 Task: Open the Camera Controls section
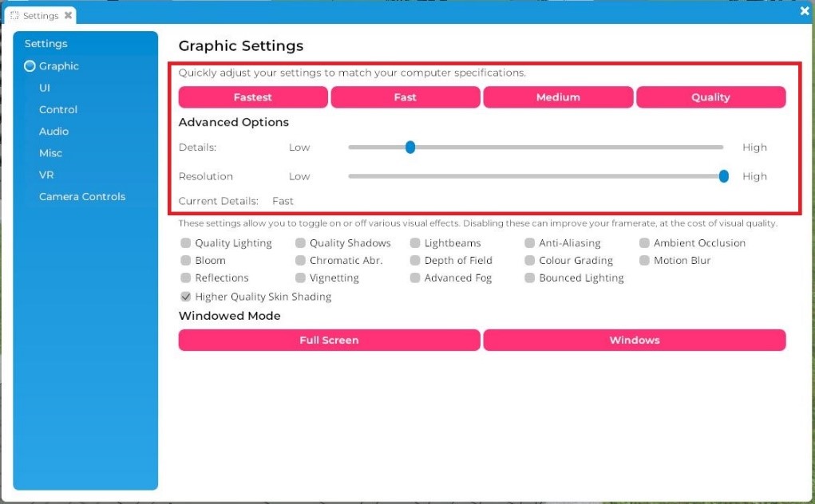(82, 197)
